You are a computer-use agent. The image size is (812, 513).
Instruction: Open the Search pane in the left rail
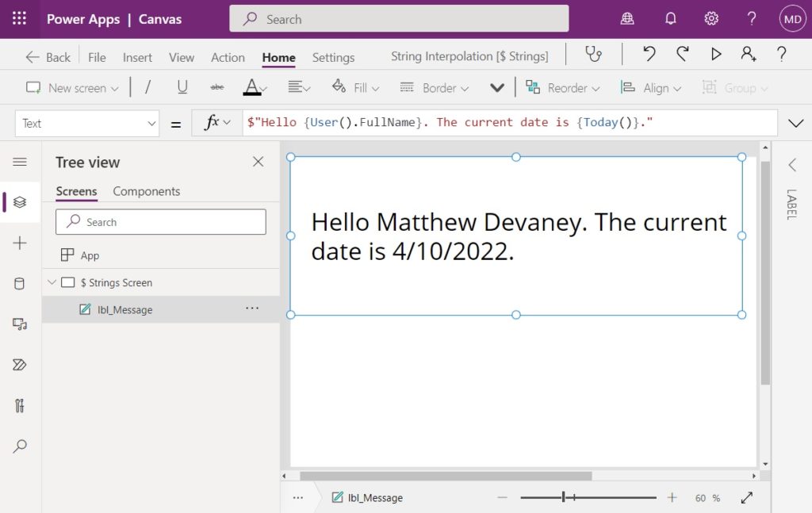(x=20, y=446)
